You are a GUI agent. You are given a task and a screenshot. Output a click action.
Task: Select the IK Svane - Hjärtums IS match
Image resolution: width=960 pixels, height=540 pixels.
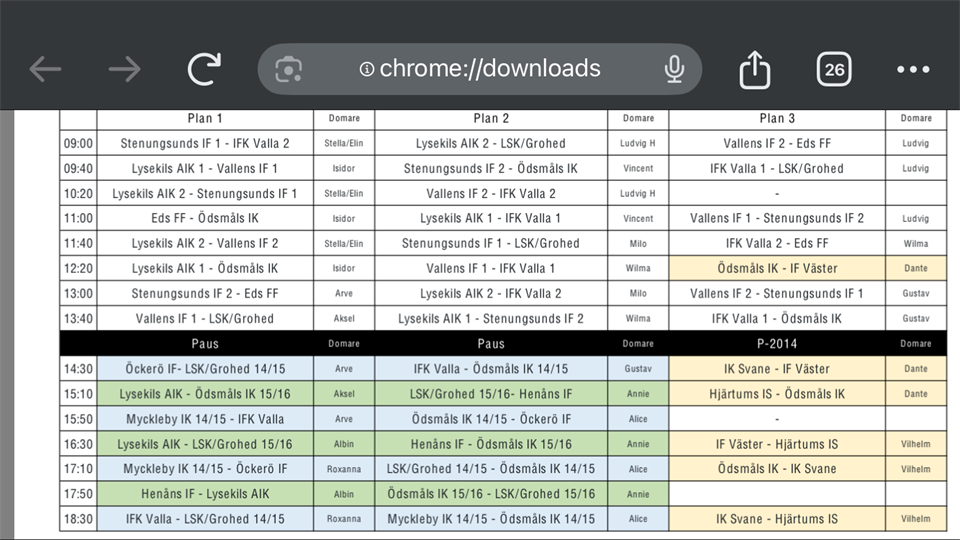click(777, 519)
